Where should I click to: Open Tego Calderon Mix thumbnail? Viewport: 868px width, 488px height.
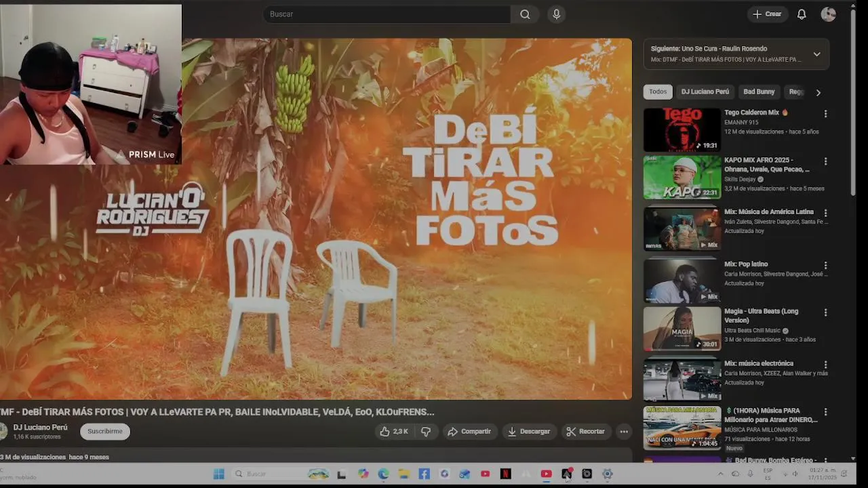(682, 129)
